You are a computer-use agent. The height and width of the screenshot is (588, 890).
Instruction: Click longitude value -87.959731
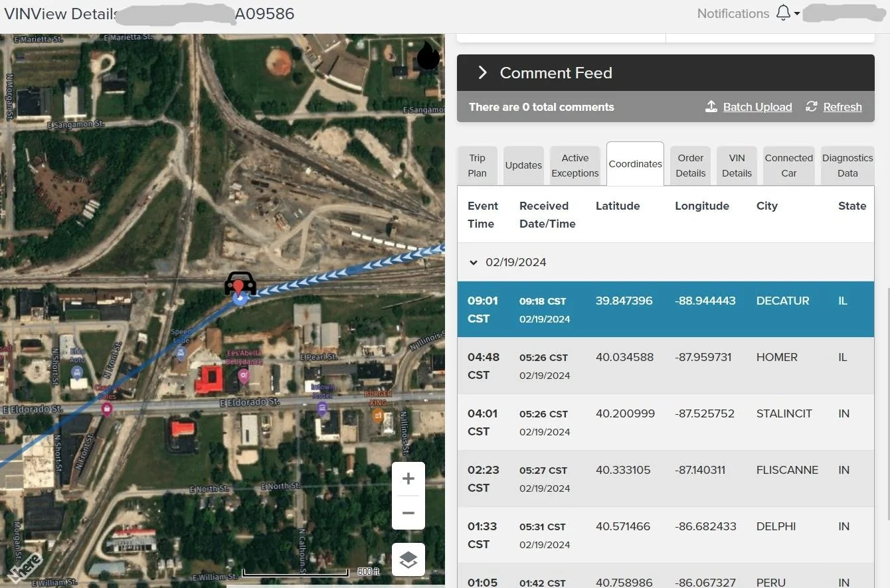703,357
